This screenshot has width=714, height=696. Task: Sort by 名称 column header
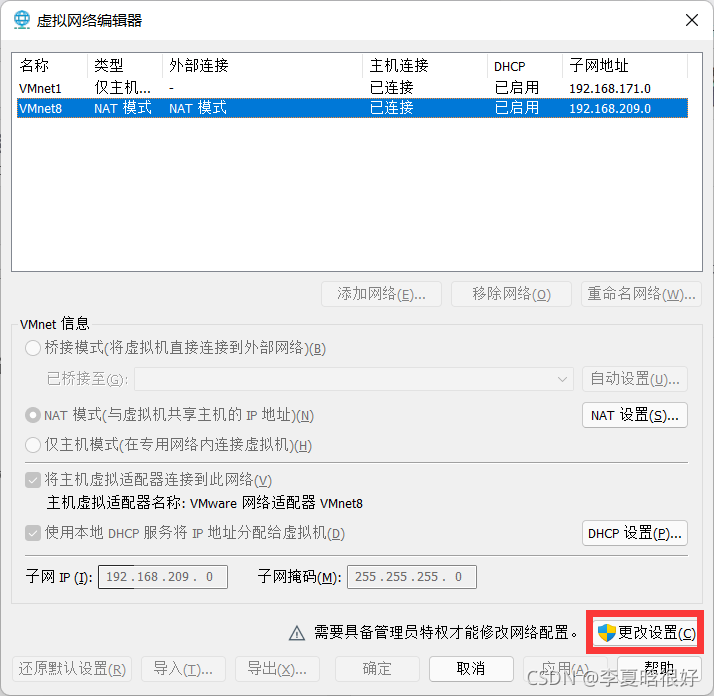(50, 66)
